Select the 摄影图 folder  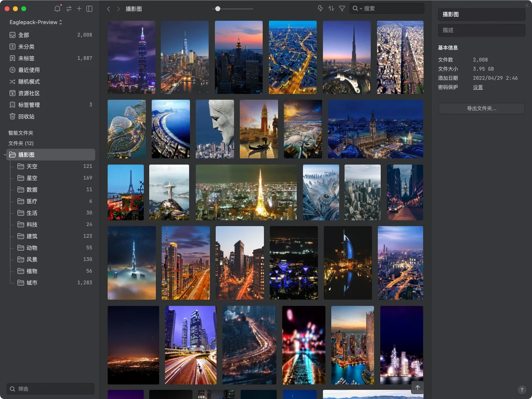click(x=51, y=155)
